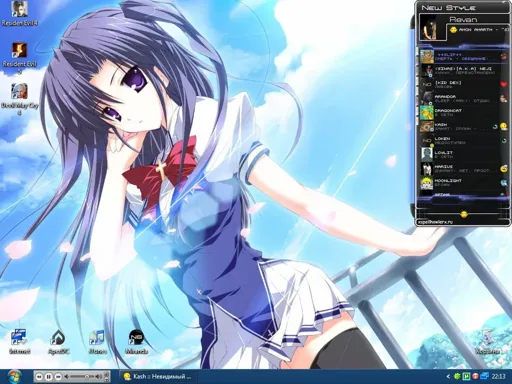512x384 pixels.
Task: Show hidden tray icons with the arrow
Action: pos(448,377)
